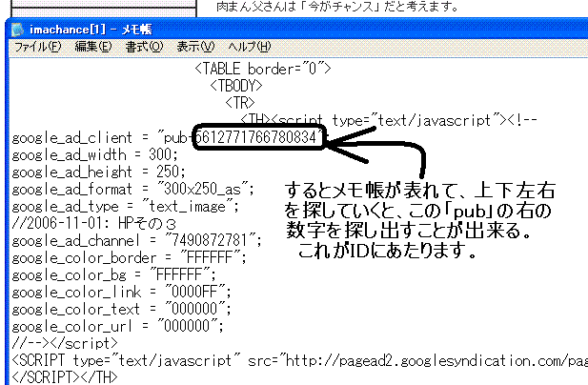Click the imachance[1] - メモ帳 title bar
The image size is (588, 385).
(298, 30)
